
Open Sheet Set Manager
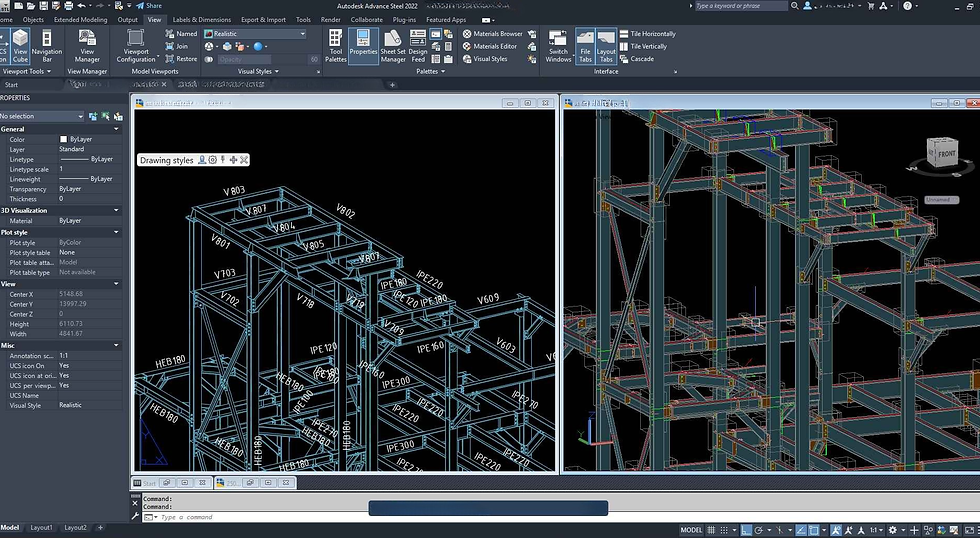click(392, 46)
